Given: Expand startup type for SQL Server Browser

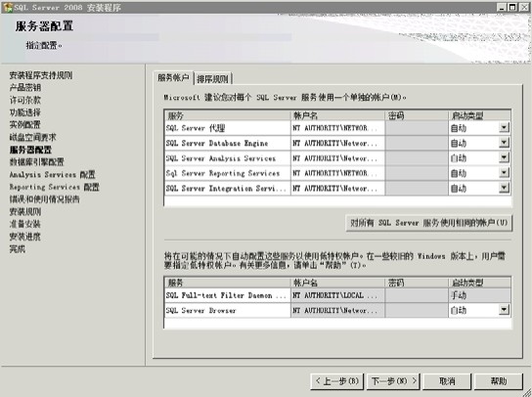Looking at the screenshot, I should pos(505,309).
